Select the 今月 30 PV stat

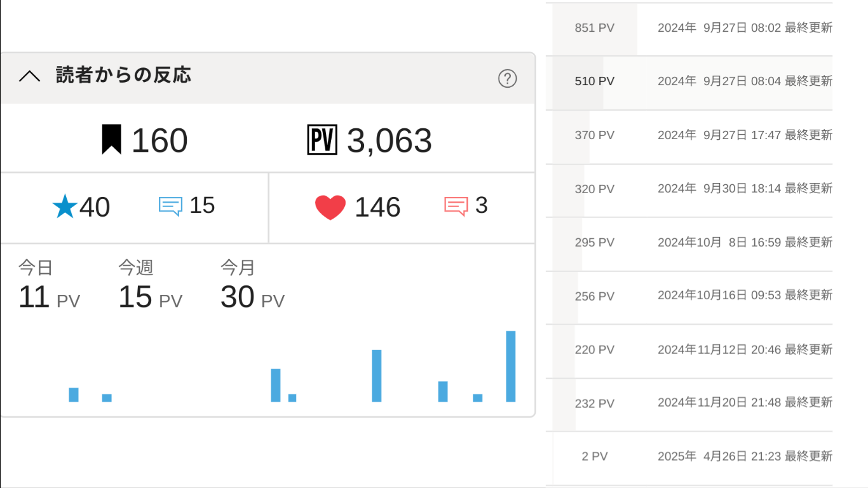[x=252, y=287]
